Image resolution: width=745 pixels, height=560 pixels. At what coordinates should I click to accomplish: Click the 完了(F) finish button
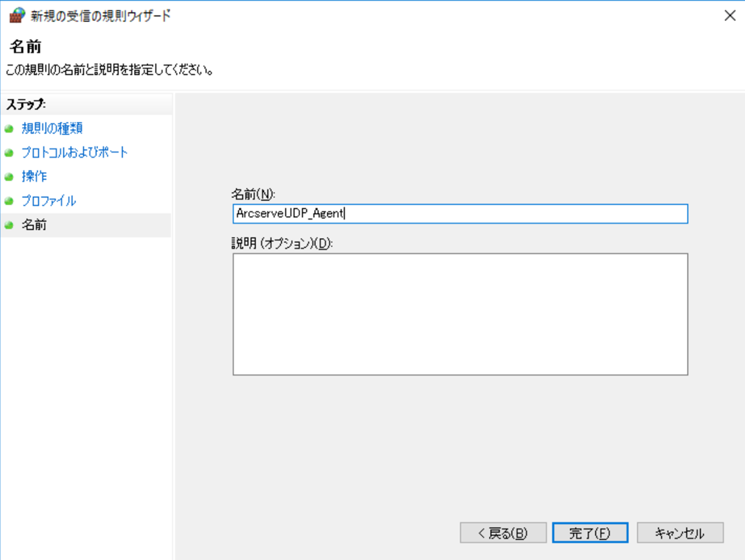[591, 533]
